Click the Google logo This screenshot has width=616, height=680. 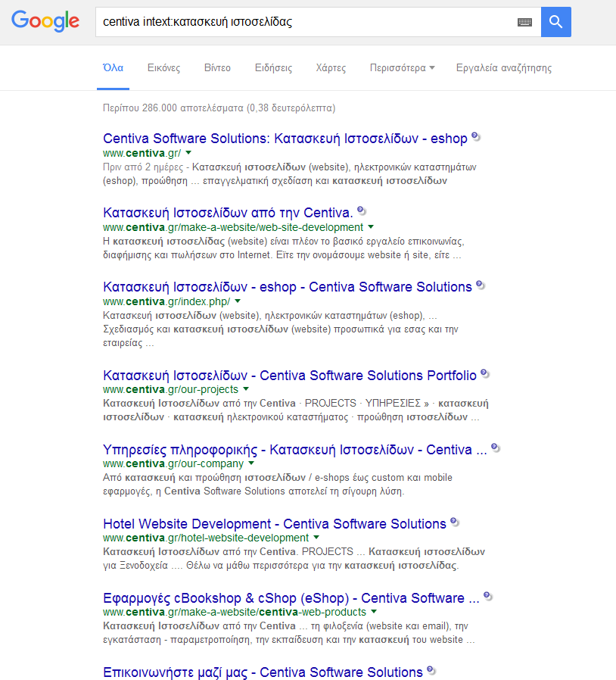point(45,20)
